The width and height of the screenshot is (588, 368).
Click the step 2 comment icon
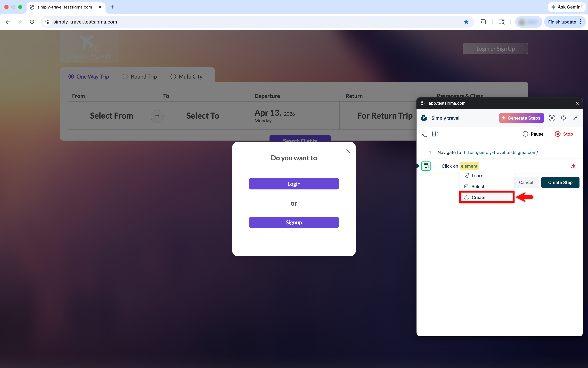(x=426, y=166)
